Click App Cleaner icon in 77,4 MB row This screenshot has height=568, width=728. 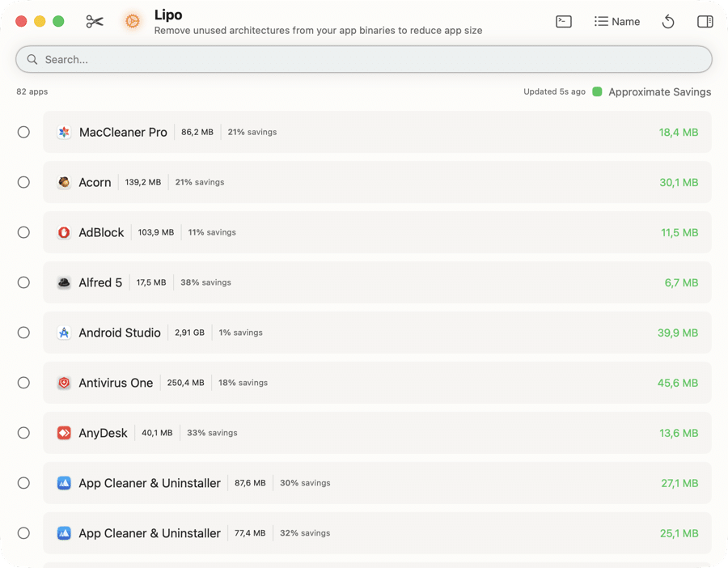[64, 533]
